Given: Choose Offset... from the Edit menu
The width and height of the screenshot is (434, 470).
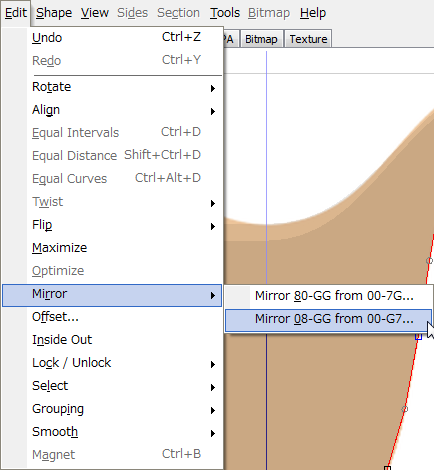Looking at the screenshot, I should click(x=112, y=317).
